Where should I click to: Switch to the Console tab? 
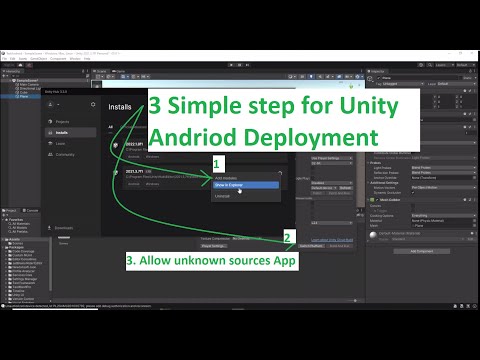tap(30, 210)
